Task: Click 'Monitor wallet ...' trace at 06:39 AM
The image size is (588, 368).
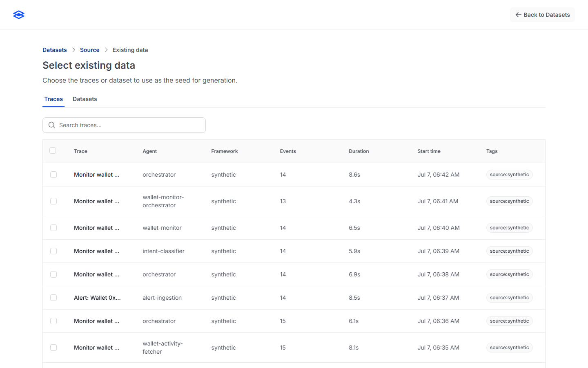Action: tap(97, 251)
